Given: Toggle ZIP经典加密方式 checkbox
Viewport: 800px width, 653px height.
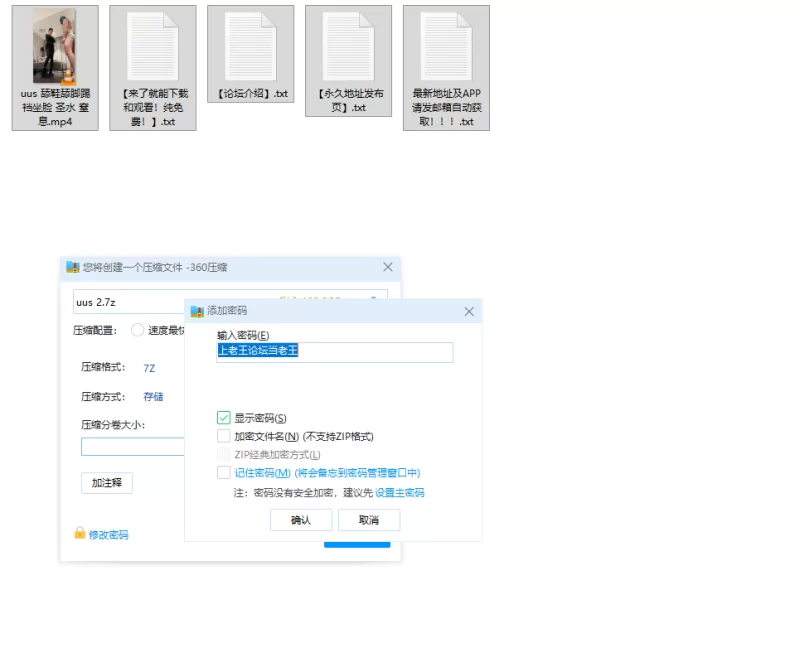Looking at the screenshot, I should pyautogui.click(x=223, y=454).
